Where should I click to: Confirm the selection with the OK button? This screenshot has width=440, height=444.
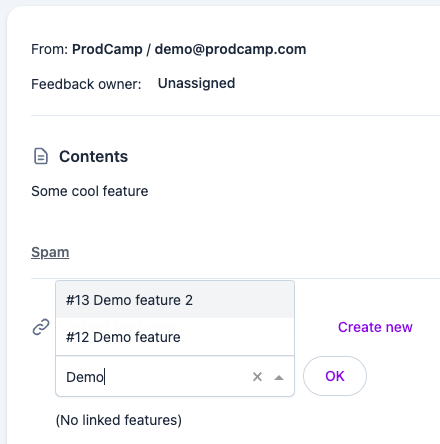(335, 376)
